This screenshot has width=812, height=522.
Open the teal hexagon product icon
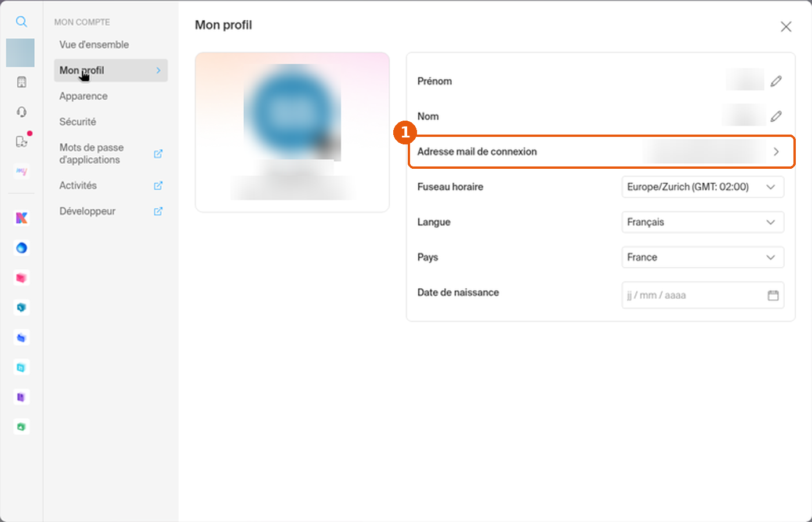[21, 307]
